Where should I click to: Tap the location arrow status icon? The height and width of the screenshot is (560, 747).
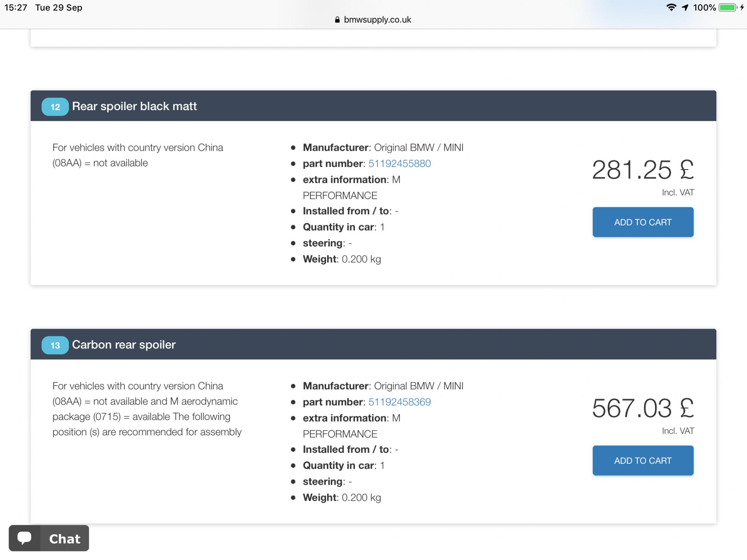[x=685, y=7]
